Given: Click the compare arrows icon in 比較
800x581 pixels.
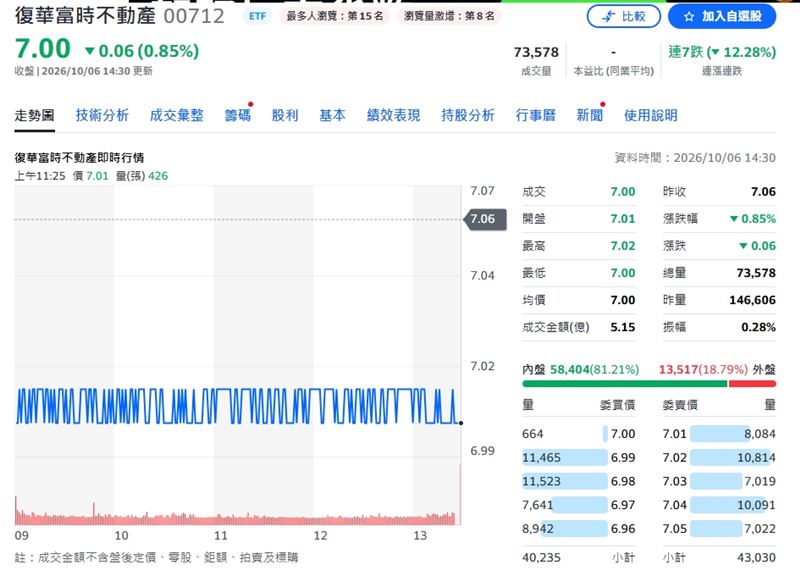Looking at the screenshot, I should pyautogui.click(x=608, y=17).
